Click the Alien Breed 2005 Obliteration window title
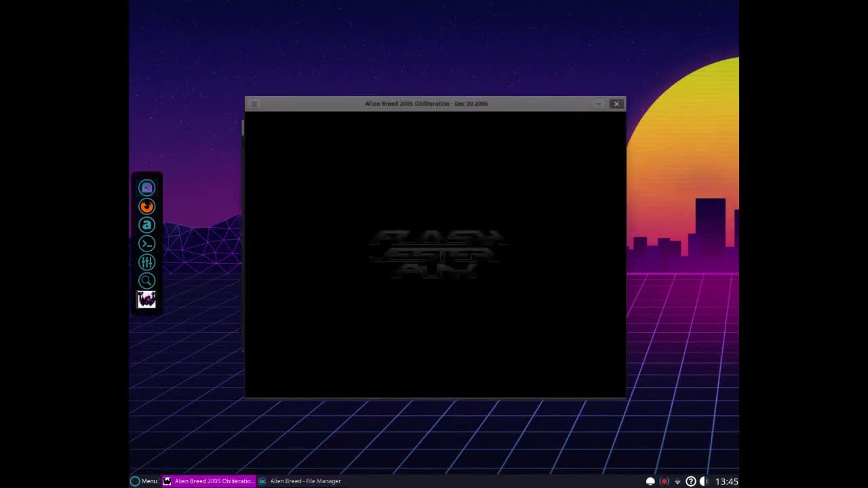 pyautogui.click(x=427, y=104)
